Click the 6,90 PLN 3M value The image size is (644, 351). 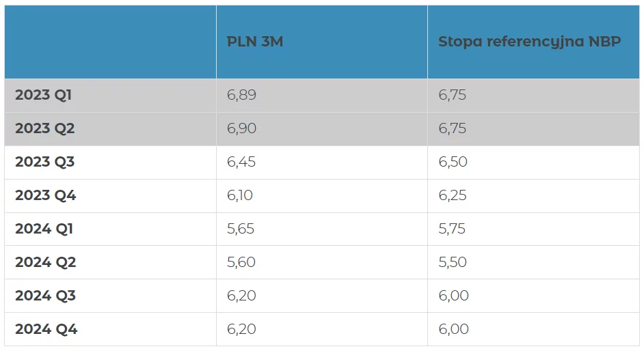(241, 129)
